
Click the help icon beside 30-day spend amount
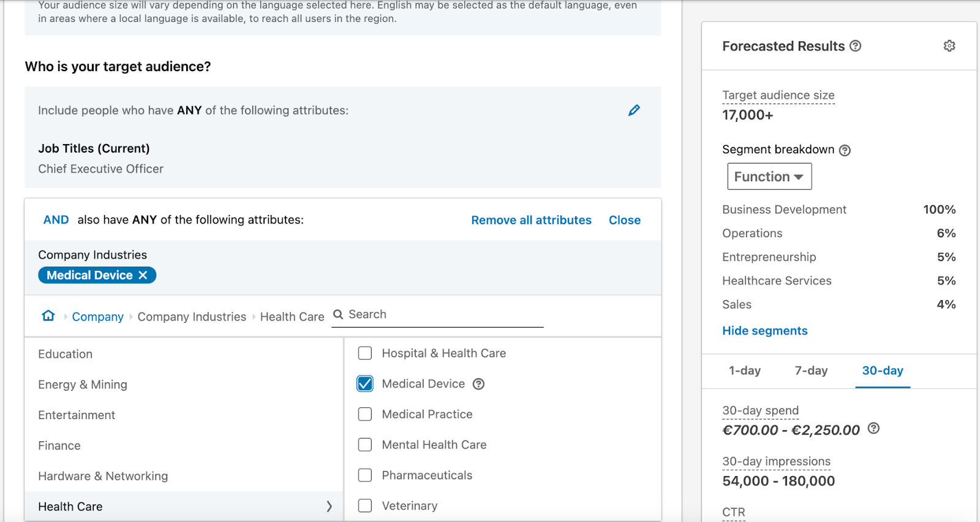(x=873, y=429)
